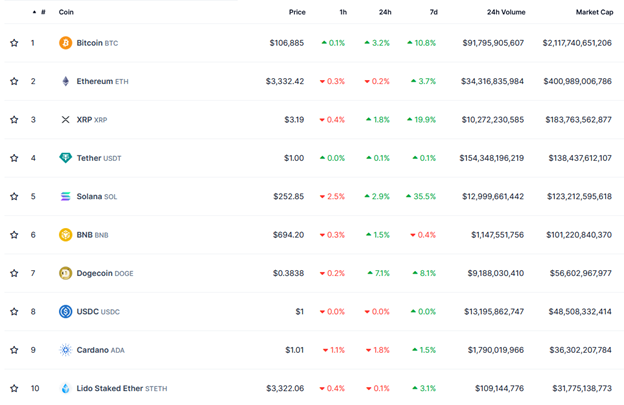Toggle the star for Solana

click(14, 196)
